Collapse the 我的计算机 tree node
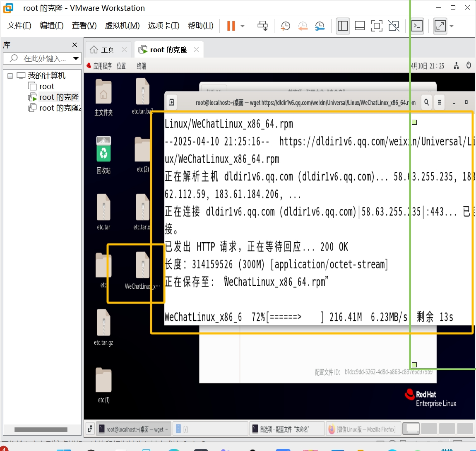 pyautogui.click(x=10, y=76)
